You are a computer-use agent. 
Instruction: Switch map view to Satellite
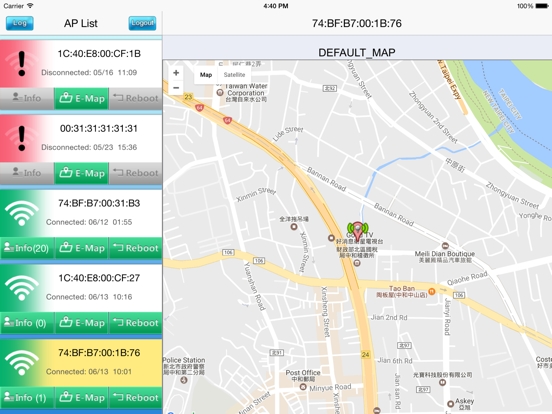click(234, 75)
